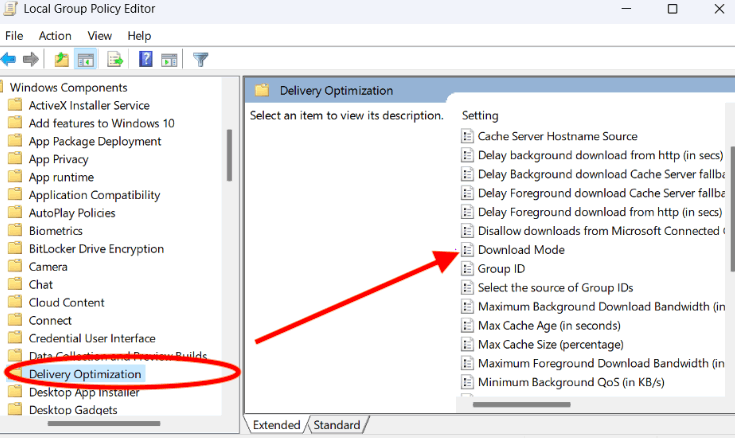Open Help via the question mark icon
Screen dimensions: 735x438
coord(146,59)
